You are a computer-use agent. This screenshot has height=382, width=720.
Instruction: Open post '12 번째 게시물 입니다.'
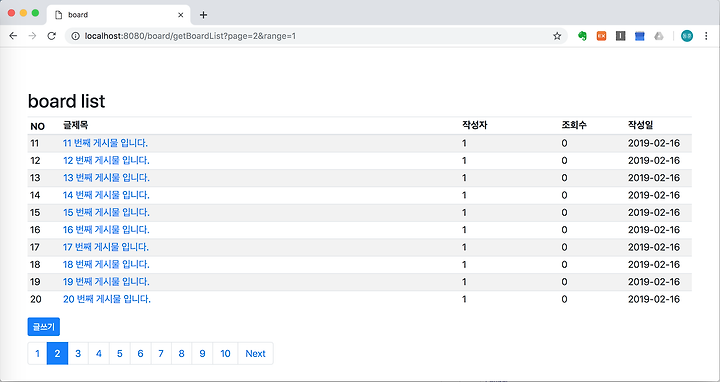coord(106,160)
